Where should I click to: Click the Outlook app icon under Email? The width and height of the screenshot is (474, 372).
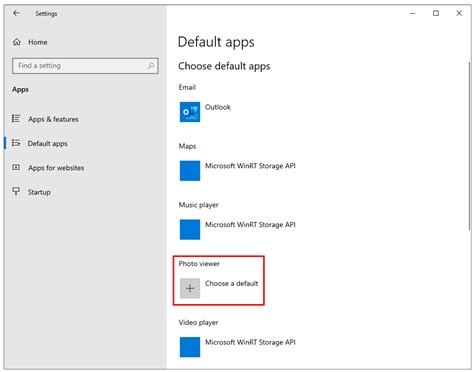190,112
